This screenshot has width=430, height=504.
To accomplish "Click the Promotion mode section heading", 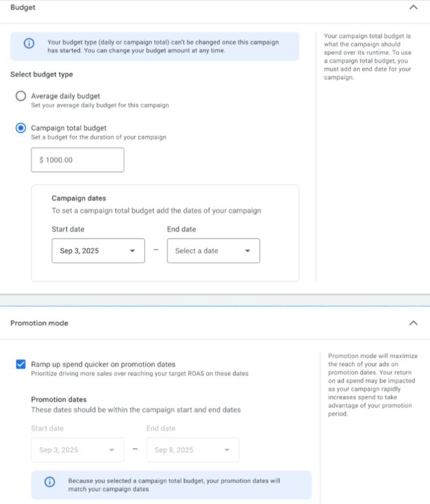I will click(39, 323).
